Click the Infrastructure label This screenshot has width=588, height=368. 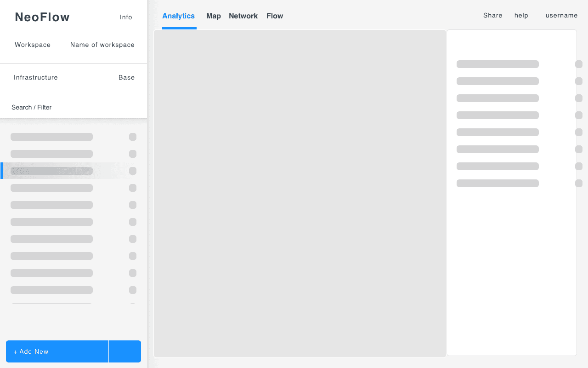[36, 77]
